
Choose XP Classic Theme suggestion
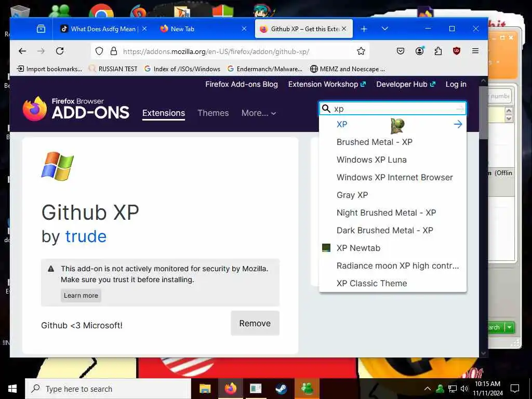[x=393, y=283]
